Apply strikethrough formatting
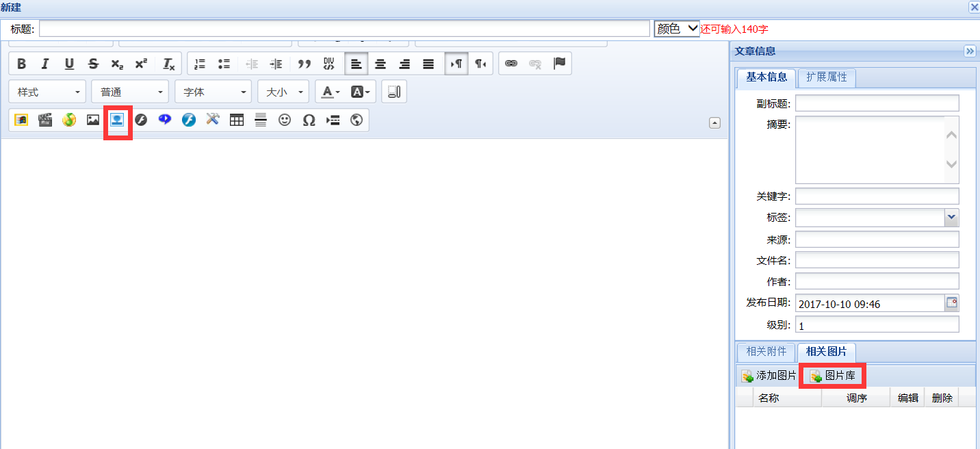Image resolution: width=980 pixels, height=449 pixels. (x=93, y=64)
